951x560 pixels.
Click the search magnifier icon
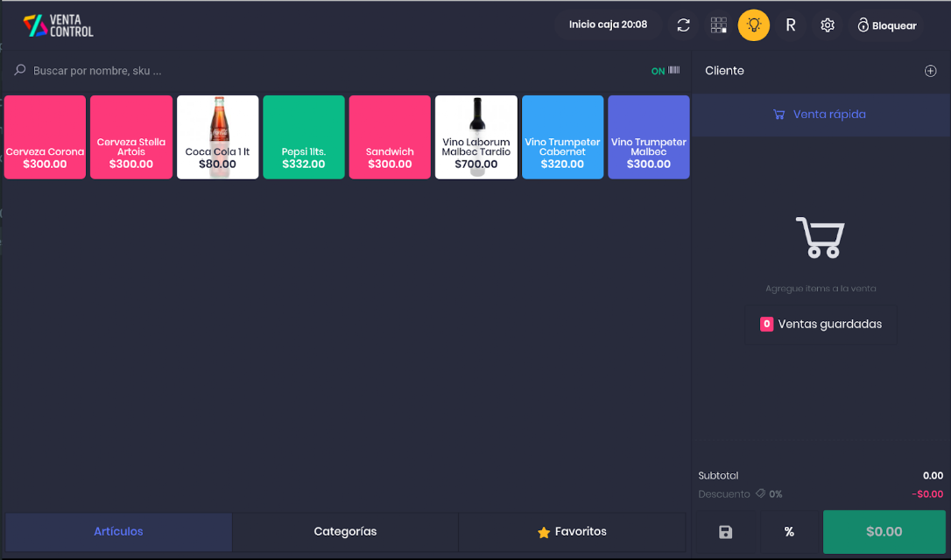click(x=20, y=70)
